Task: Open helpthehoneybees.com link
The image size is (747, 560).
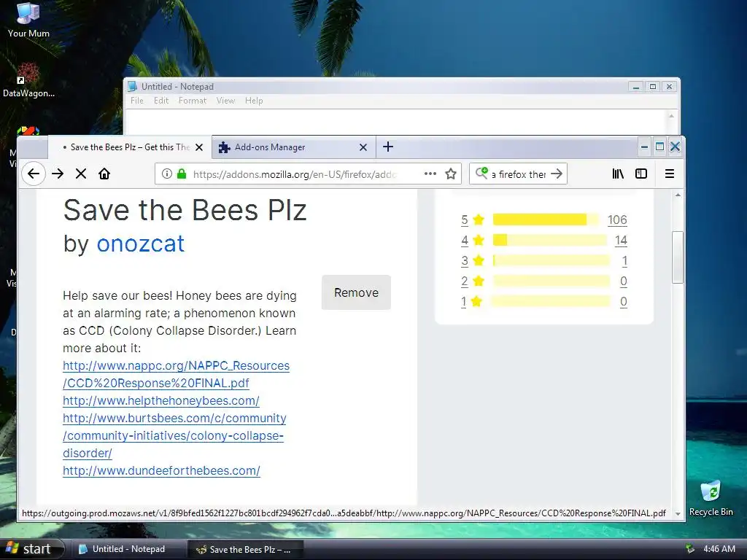Action: point(161,400)
